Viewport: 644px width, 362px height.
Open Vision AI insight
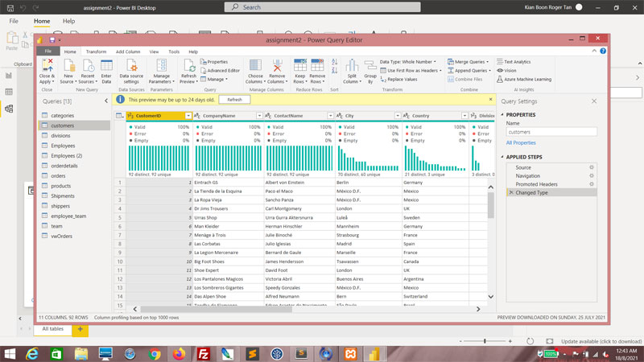507,71
